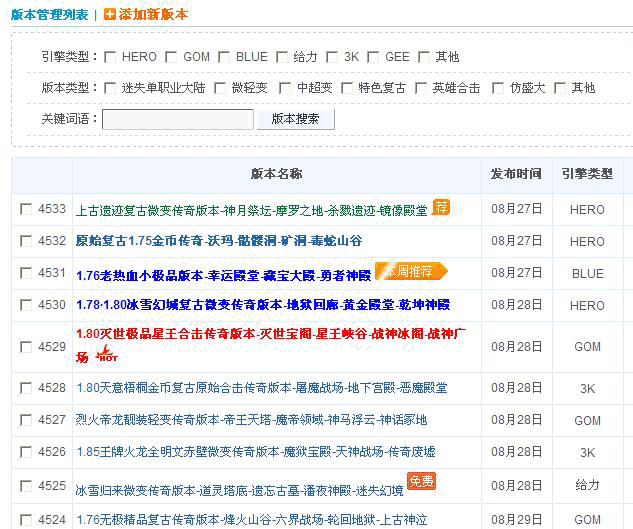Click 08月29日 date in row 4524
633x529 pixels.
coord(516,519)
